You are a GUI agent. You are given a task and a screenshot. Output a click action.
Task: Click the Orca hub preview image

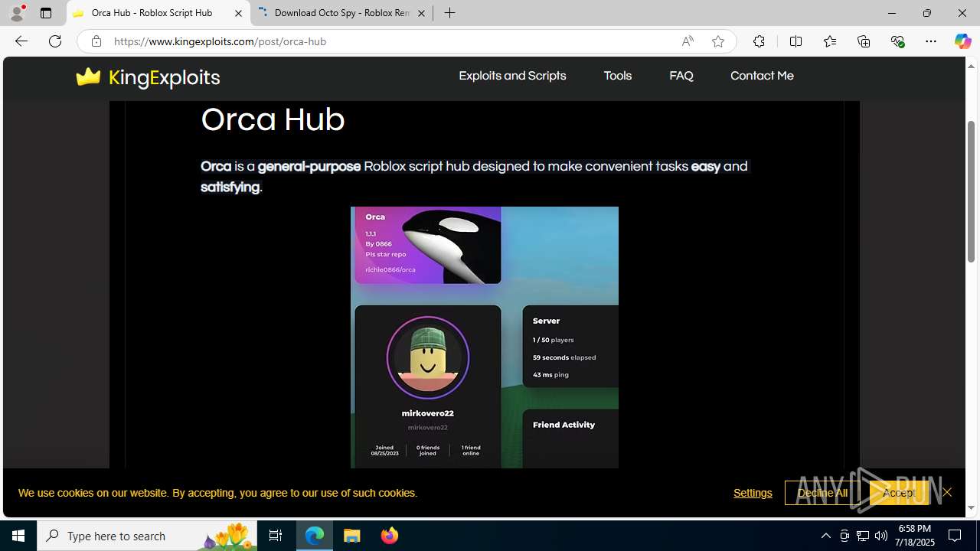(485, 337)
